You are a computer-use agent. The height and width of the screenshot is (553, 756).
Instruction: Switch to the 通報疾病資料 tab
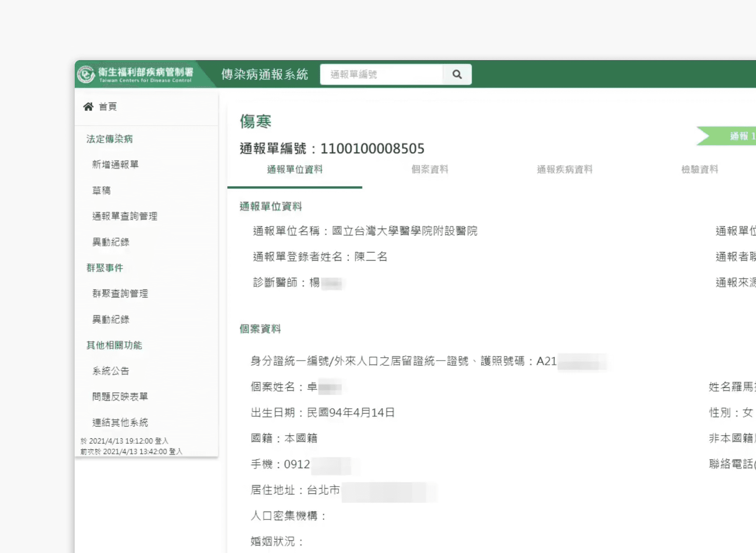coord(565,170)
